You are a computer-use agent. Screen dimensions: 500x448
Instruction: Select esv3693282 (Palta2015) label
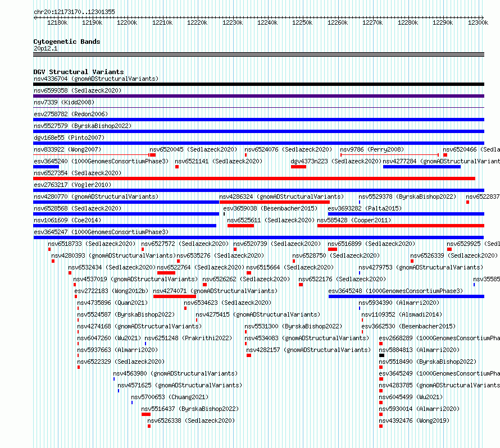click(365, 208)
